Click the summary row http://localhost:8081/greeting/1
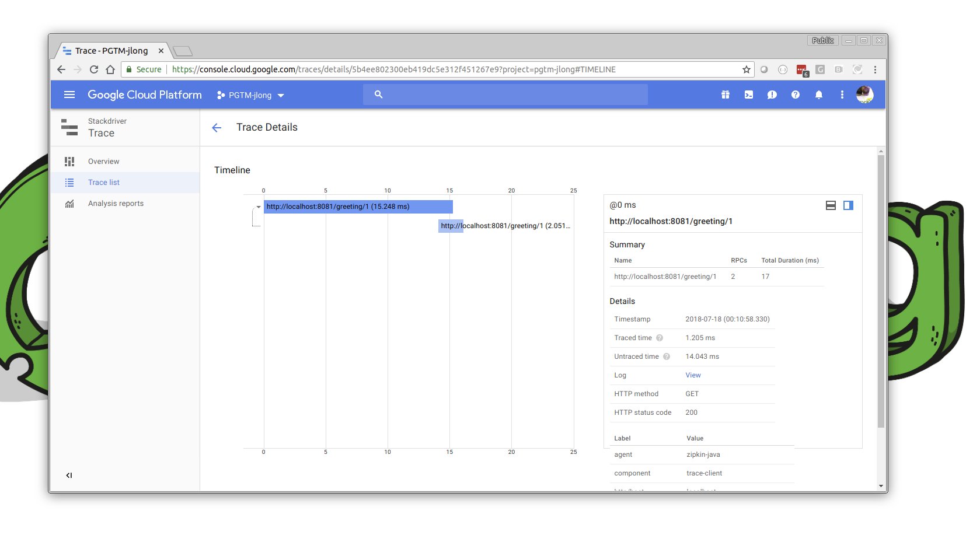Screen dimensions: 980x542 tap(717, 277)
